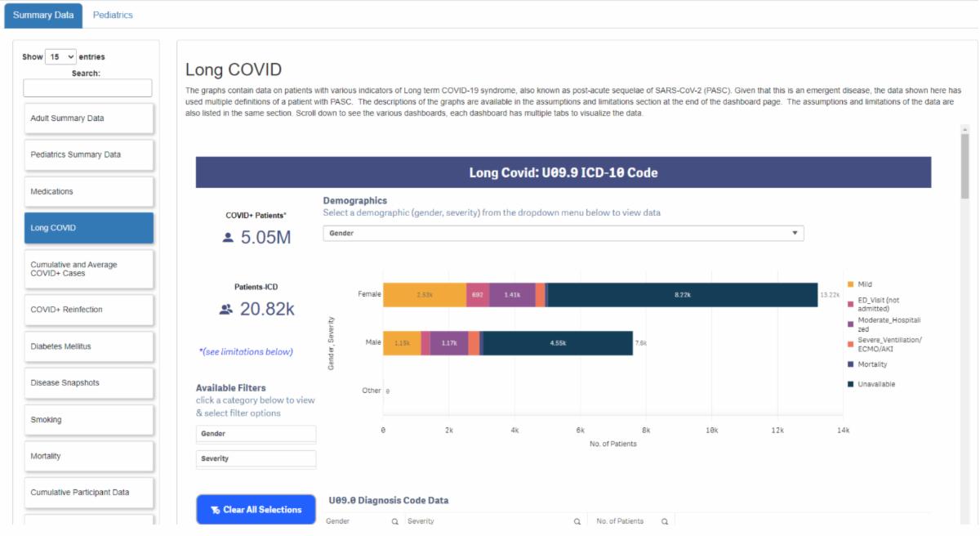Click the Male Mild bar segment 1.15k
The height and width of the screenshot is (536, 980).
coord(403,343)
